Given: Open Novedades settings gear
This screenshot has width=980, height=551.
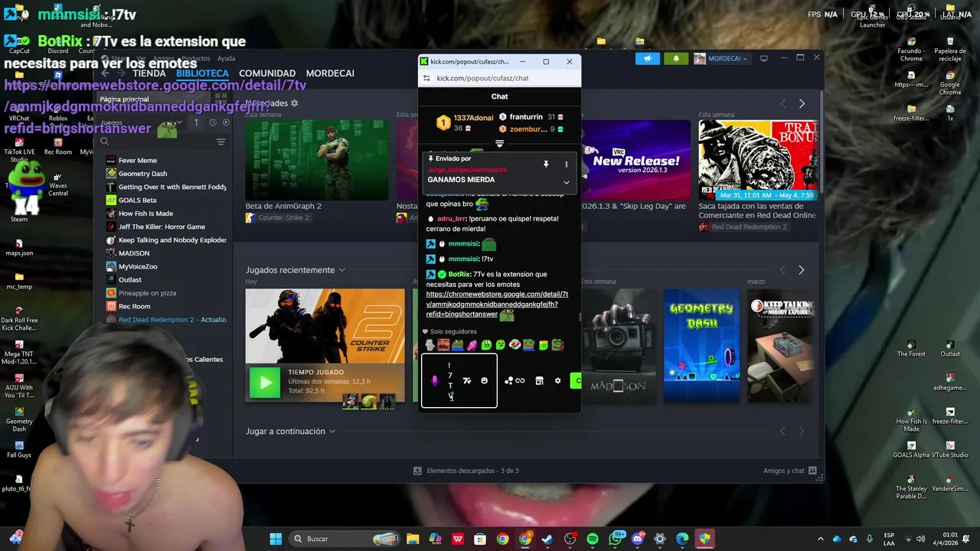Looking at the screenshot, I should [294, 103].
